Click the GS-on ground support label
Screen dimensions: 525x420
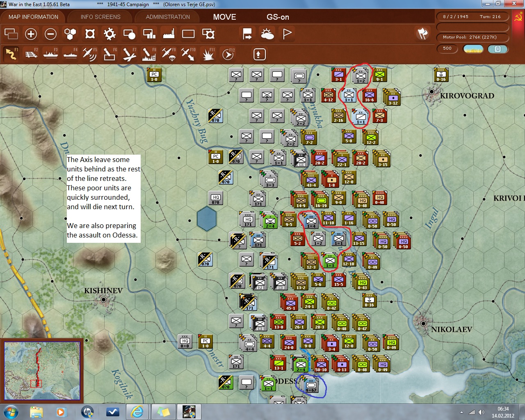point(278,17)
